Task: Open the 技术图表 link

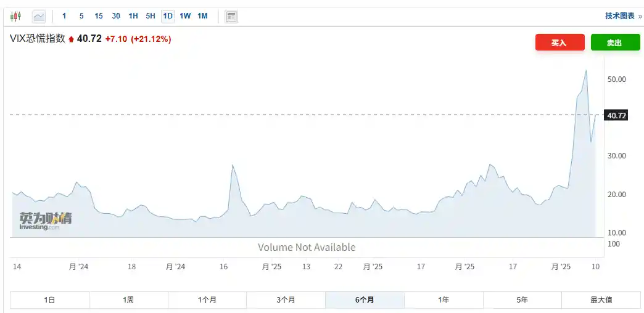Action: click(x=620, y=16)
